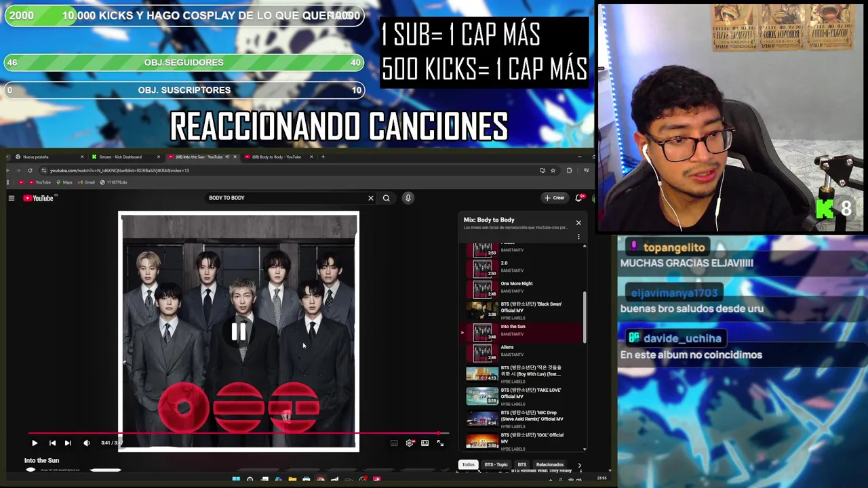Click the browser address bar URL

tap(119, 171)
